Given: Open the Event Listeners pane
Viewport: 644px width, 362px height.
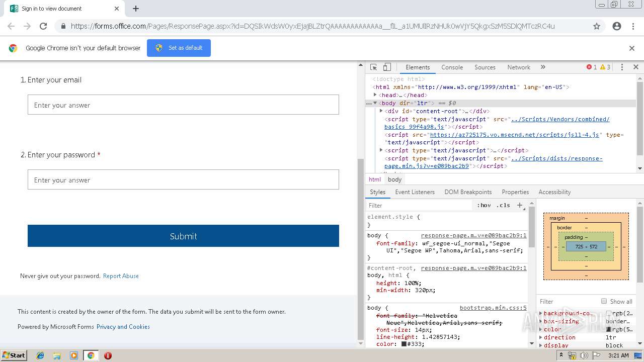Looking at the screenshot, I should pyautogui.click(x=415, y=192).
